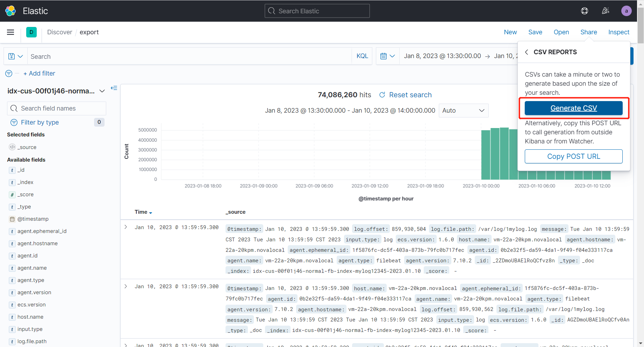Open the Share menu

tap(589, 32)
